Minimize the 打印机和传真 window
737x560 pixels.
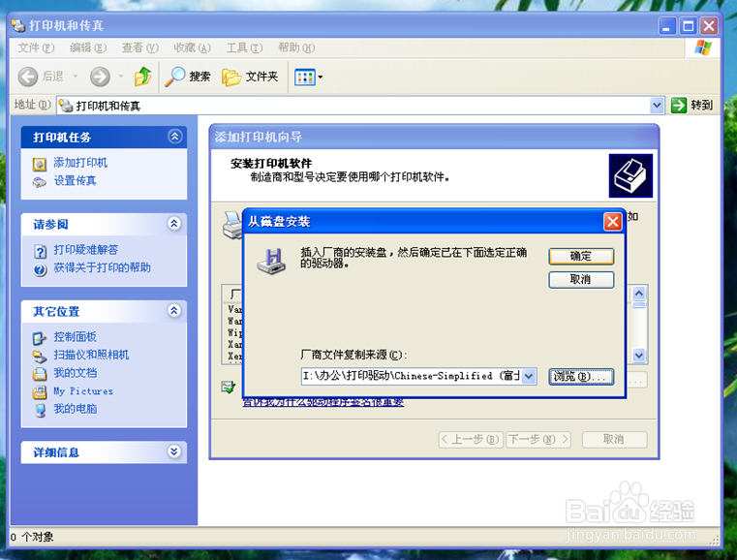pos(666,26)
